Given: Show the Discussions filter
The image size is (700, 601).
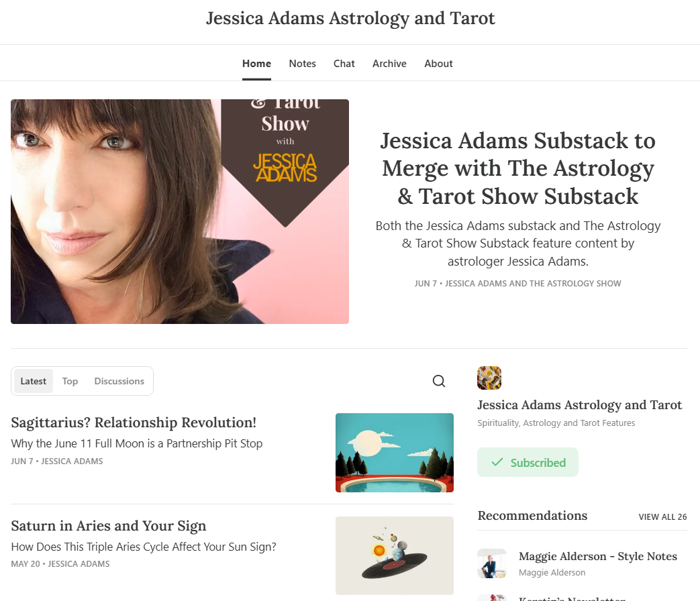Looking at the screenshot, I should tap(119, 381).
